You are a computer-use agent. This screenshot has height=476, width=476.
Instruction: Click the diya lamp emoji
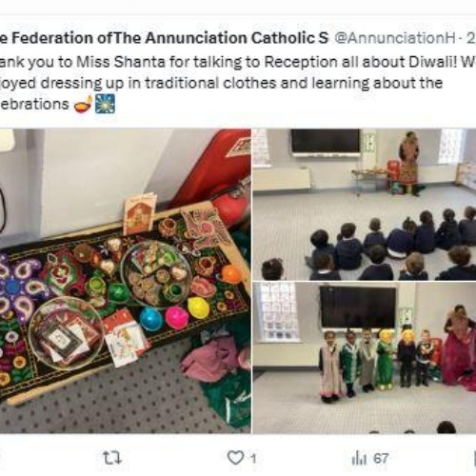click(83, 104)
